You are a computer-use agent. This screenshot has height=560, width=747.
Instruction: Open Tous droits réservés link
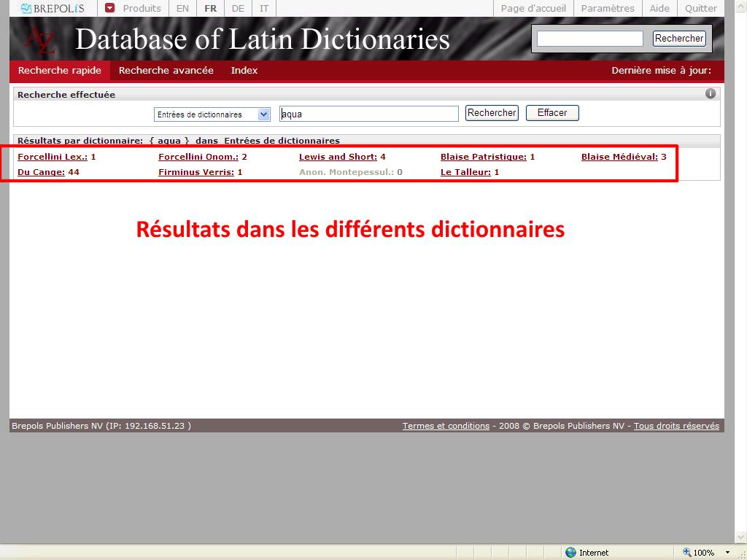[676, 426]
